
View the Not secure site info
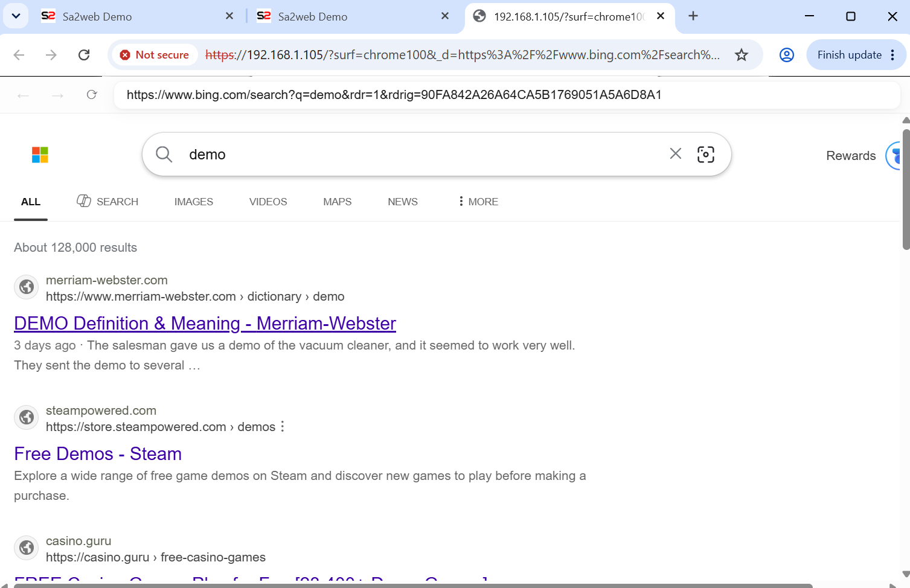pos(155,55)
